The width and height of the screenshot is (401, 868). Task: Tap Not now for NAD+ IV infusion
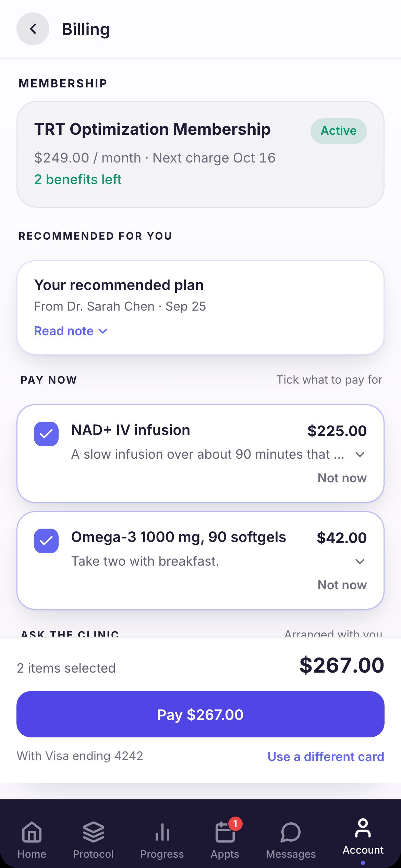(342, 478)
